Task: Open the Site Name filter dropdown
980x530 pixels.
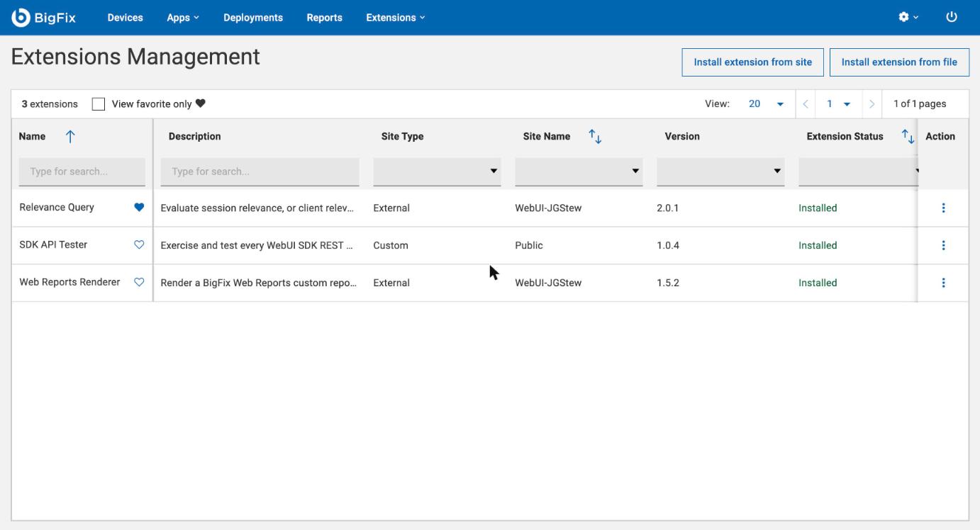Action: point(579,171)
